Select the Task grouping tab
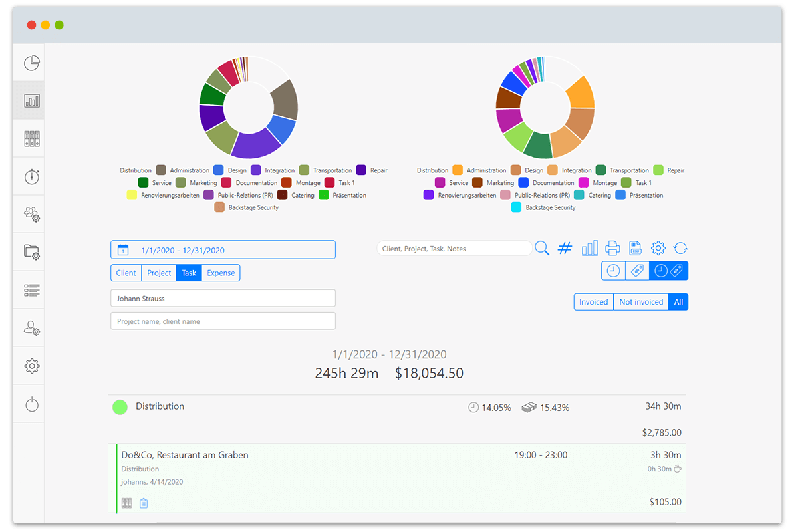The height and width of the screenshot is (532, 798). pos(189,273)
